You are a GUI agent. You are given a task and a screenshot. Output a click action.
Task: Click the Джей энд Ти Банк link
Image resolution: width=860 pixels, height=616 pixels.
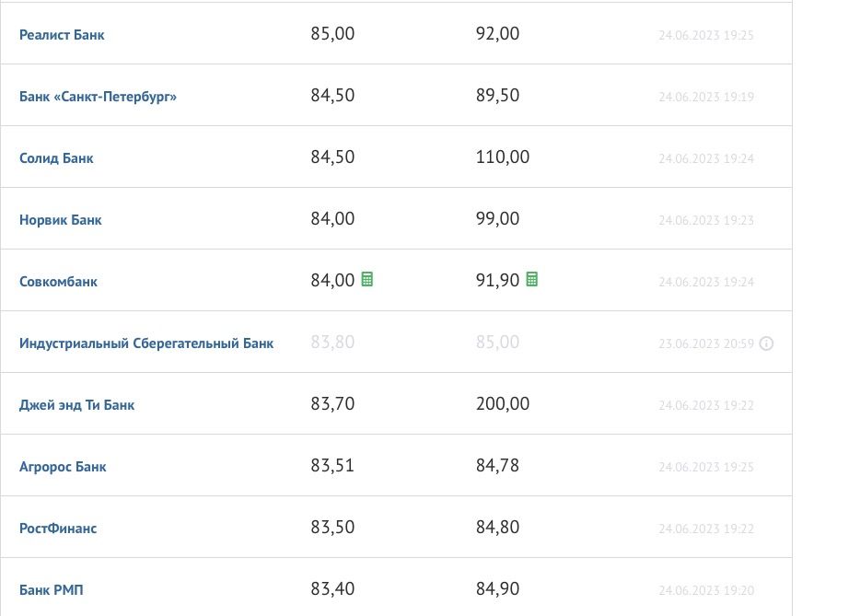point(76,405)
